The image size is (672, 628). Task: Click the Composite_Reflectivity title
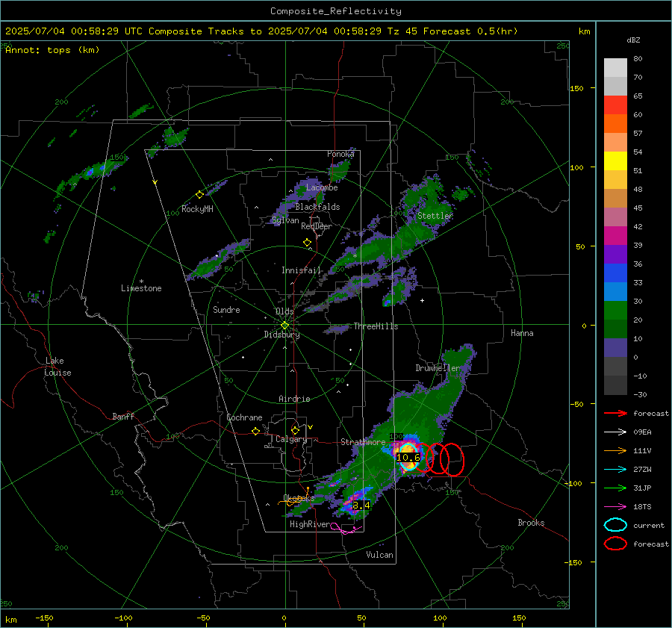point(335,11)
